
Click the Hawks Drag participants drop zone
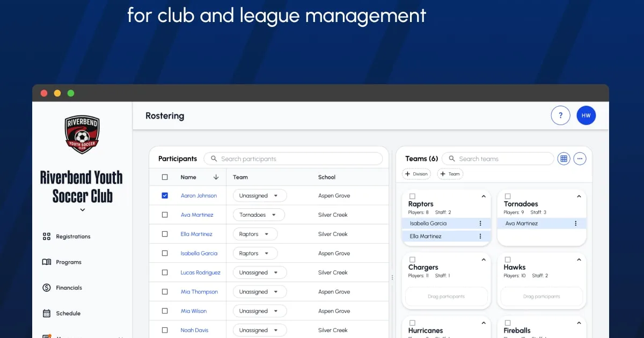tap(541, 297)
